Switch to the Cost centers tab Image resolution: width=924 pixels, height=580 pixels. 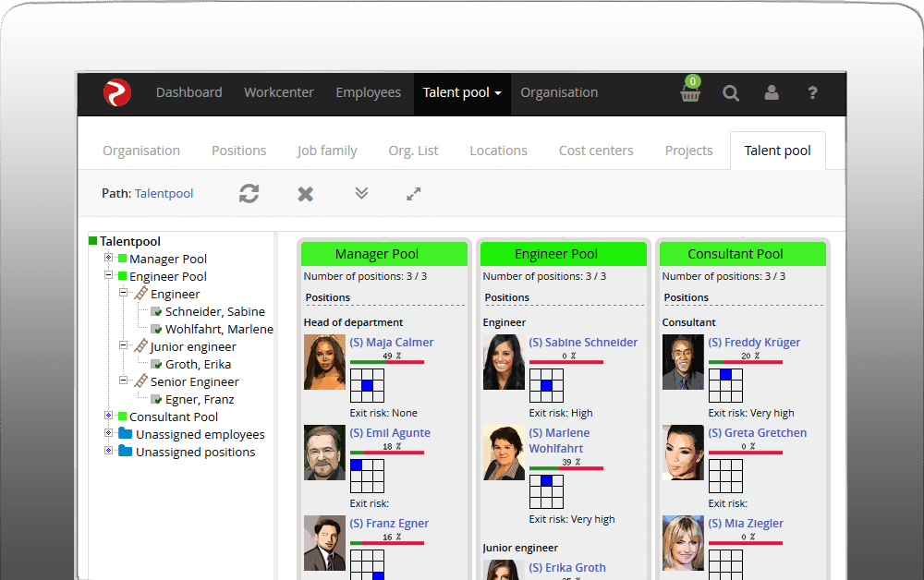click(596, 151)
